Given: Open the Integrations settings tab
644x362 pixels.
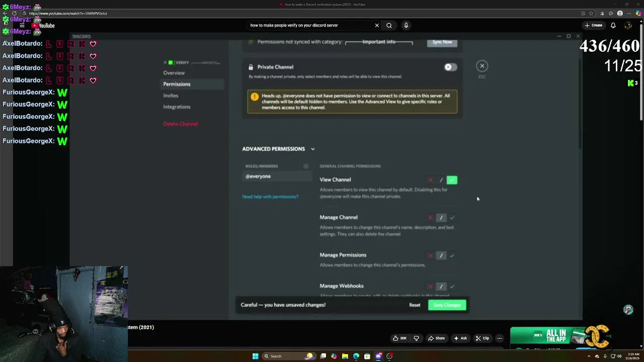Looking at the screenshot, I should click(177, 107).
